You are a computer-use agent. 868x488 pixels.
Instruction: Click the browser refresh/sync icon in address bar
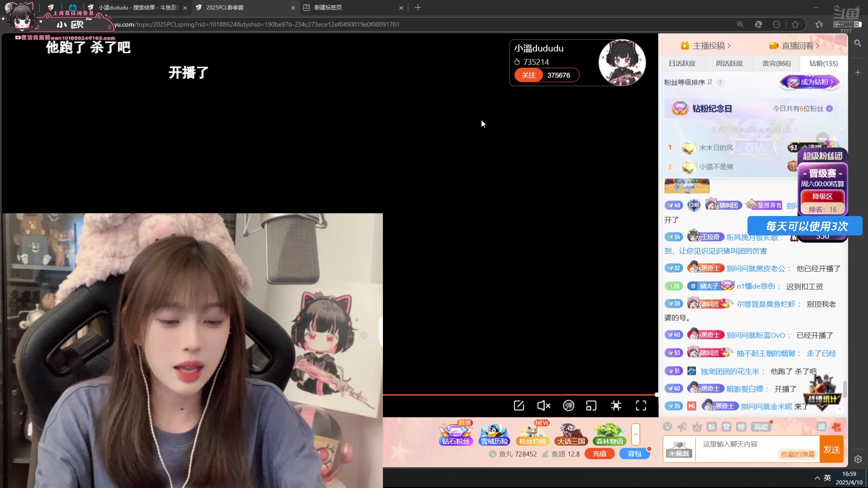pos(759,24)
